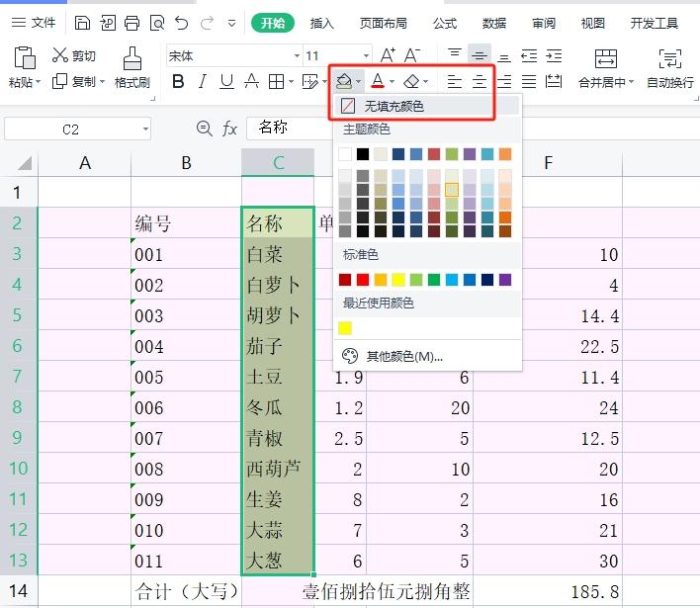Viewport: 700px width, 608px height.
Task: Decrease font size with A-
Action: pos(411,55)
